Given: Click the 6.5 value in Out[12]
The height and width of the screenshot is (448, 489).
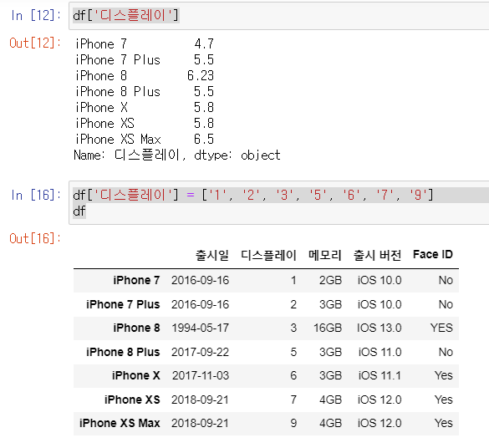Looking at the screenshot, I should (204, 140).
